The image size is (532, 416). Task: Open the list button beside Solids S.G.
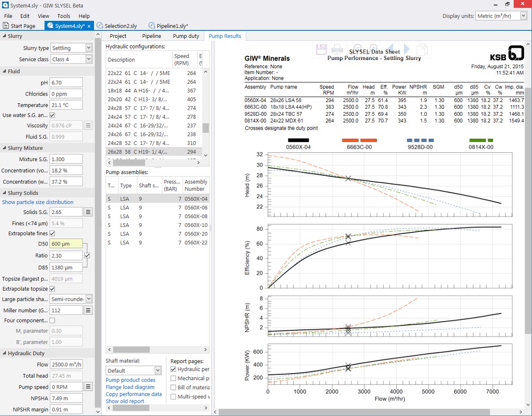[88, 212]
